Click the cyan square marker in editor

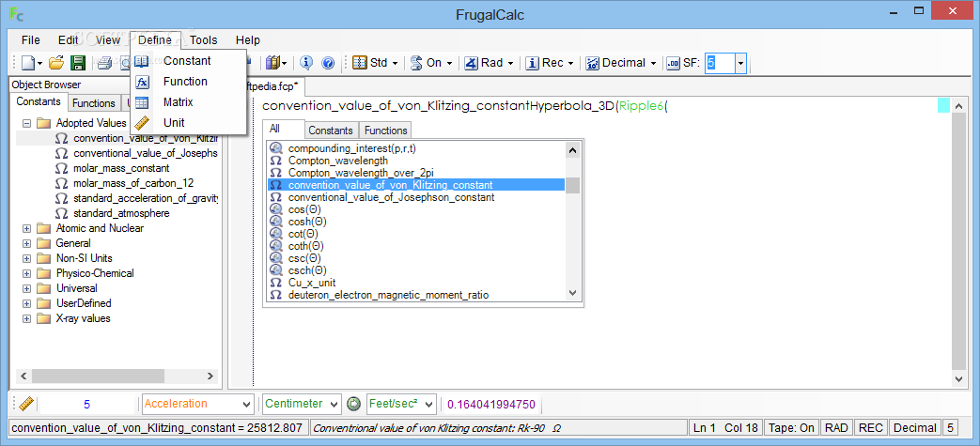point(943,105)
